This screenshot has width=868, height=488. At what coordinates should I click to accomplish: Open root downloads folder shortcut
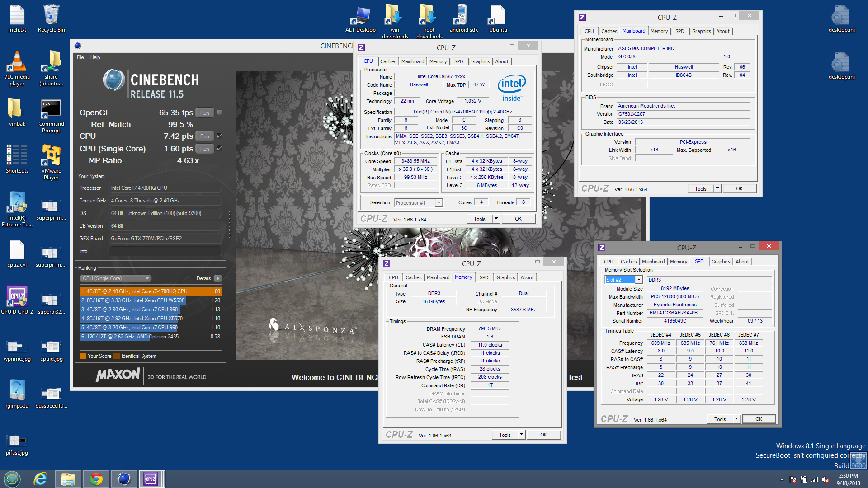(429, 21)
